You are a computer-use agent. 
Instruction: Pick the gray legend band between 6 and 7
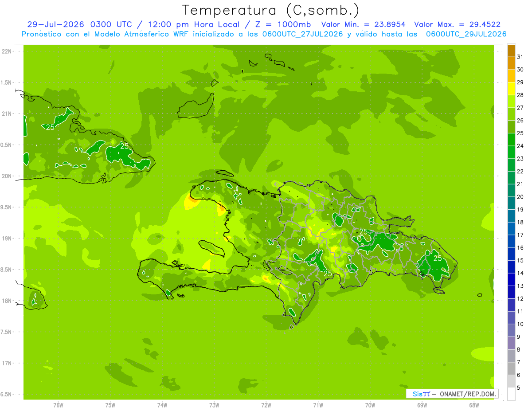pos(512,369)
